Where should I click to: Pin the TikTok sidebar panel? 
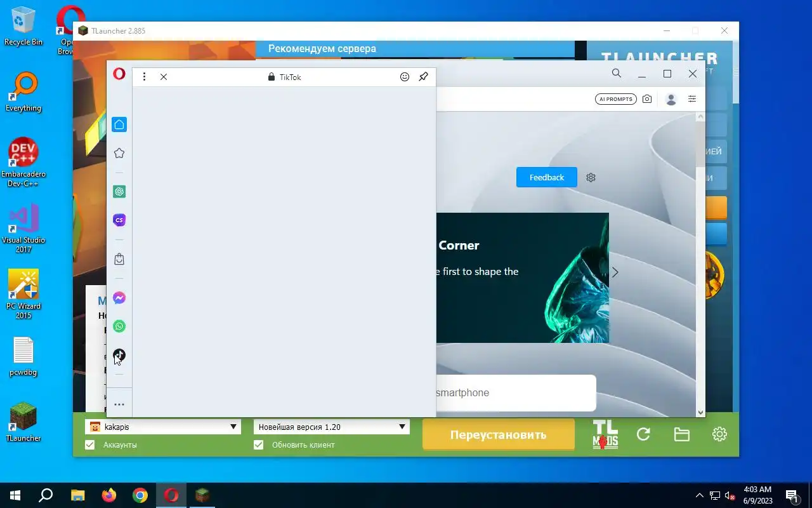[x=424, y=77]
